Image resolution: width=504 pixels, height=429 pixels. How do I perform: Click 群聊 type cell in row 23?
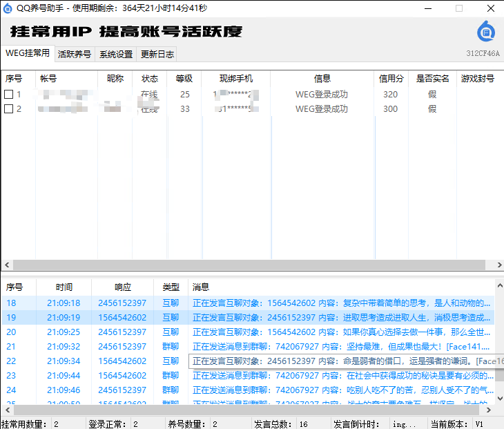(x=171, y=375)
